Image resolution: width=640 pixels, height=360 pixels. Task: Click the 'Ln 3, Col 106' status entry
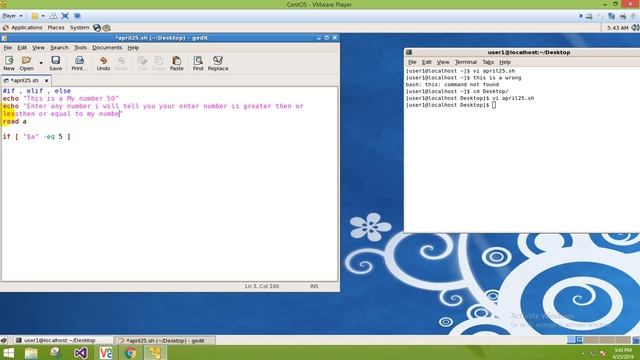click(x=262, y=286)
